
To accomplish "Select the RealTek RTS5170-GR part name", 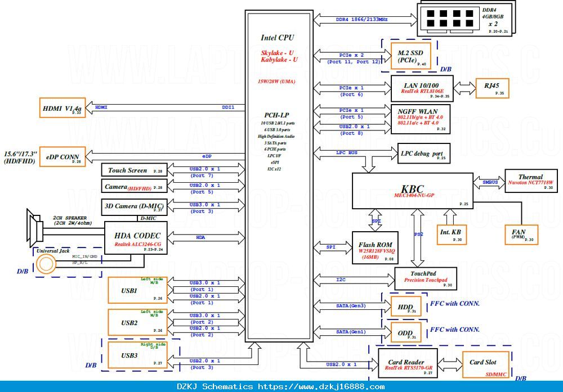I will 409,368.
